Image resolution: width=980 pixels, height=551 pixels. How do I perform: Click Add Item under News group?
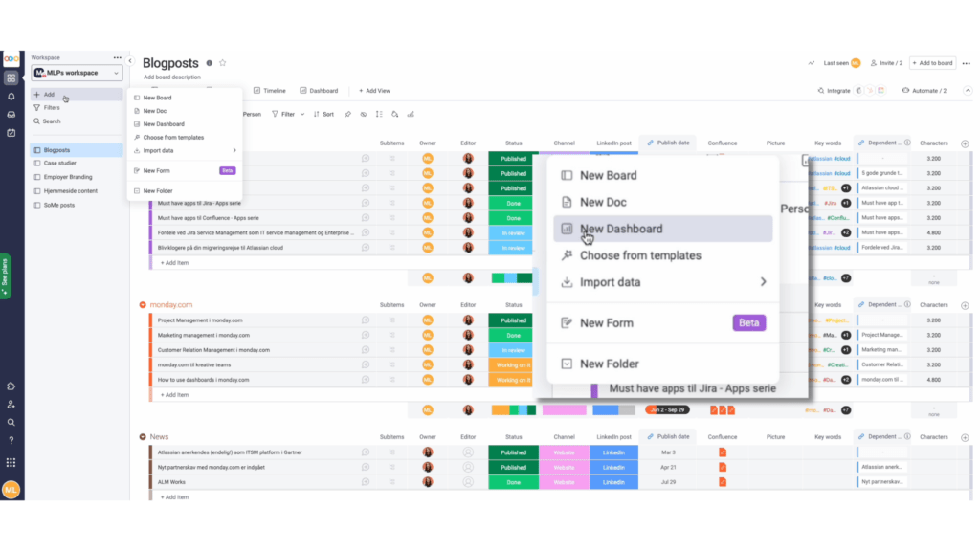click(174, 497)
